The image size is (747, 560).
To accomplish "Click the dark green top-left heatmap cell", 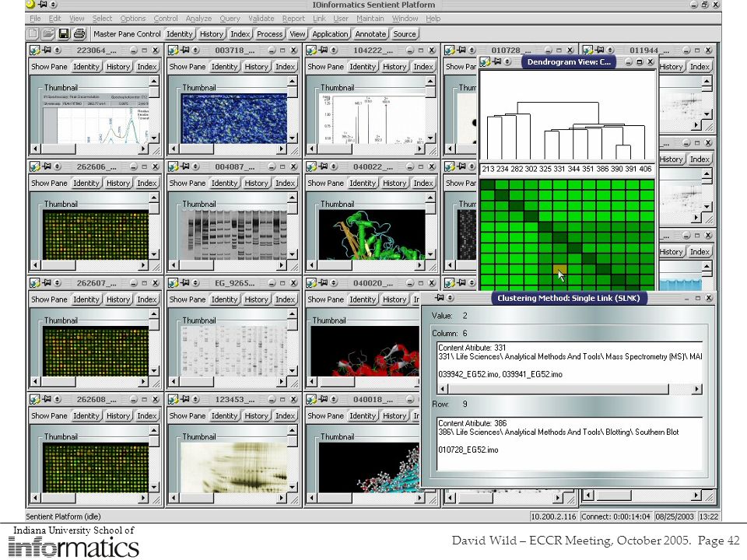I will pyautogui.click(x=488, y=185).
